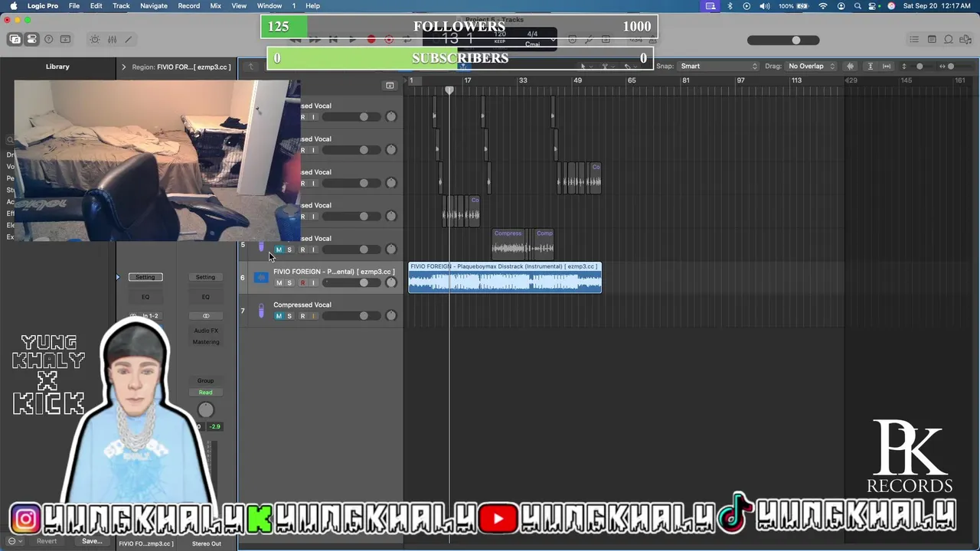Screen dimensions: 980x551
Task: Open the Navigate menu
Action: pyautogui.click(x=154, y=5)
